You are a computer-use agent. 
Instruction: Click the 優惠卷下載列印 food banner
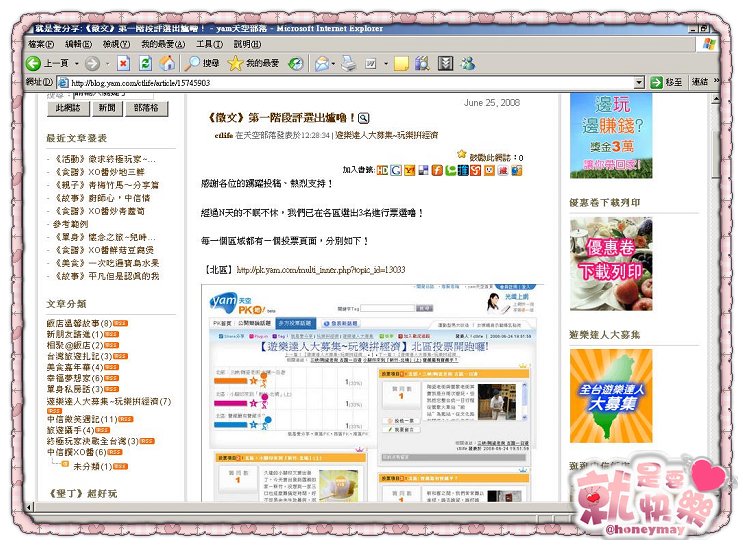611,264
